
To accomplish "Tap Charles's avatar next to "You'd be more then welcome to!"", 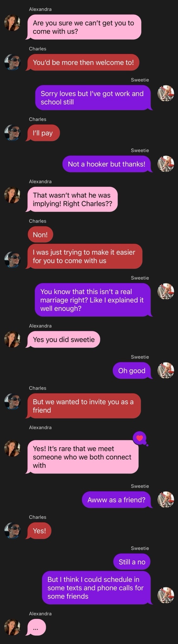I will (12, 62).
